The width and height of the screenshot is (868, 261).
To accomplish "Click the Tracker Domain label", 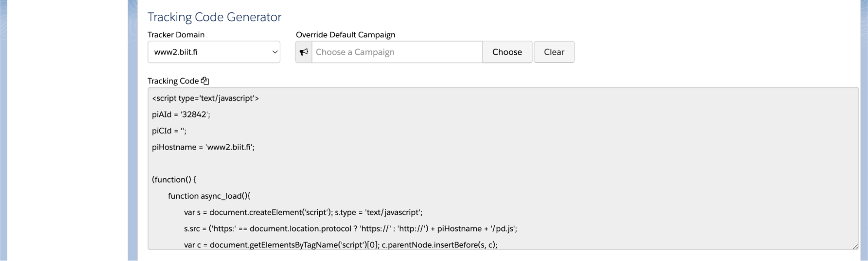I will pos(176,35).
